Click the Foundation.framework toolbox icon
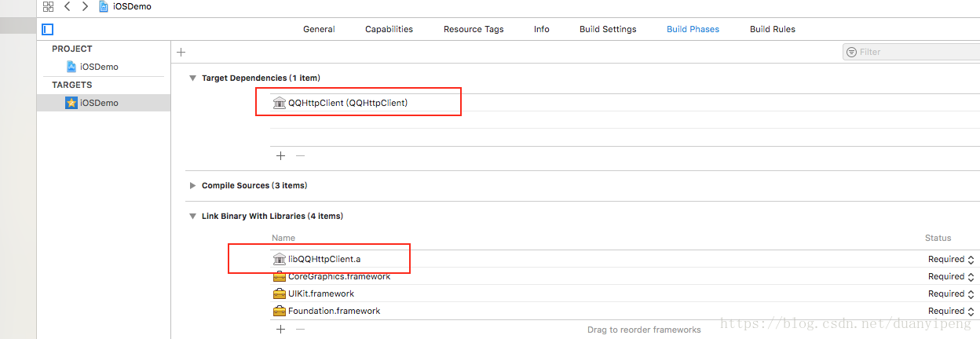980x339 pixels. [280, 311]
